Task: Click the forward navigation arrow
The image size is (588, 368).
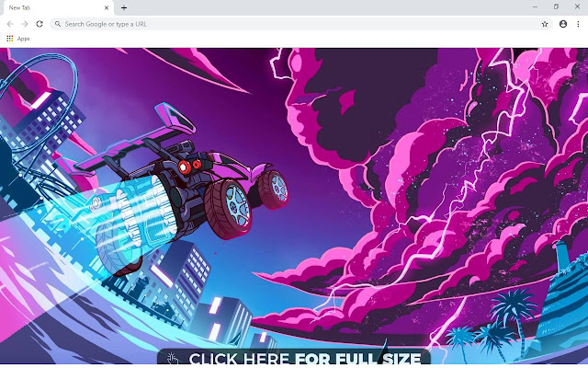Action: tap(25, 24)
